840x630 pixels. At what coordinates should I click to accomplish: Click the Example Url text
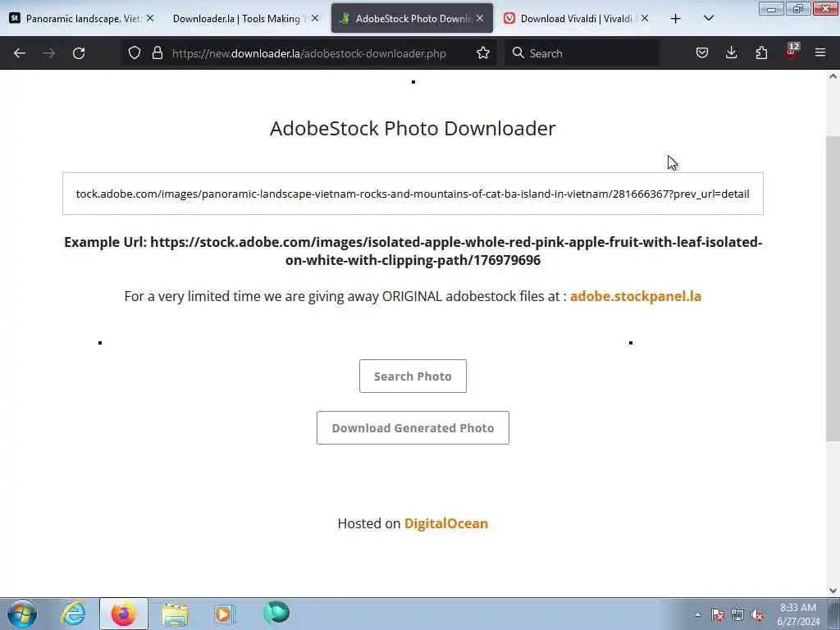click(x=413, y=251)
